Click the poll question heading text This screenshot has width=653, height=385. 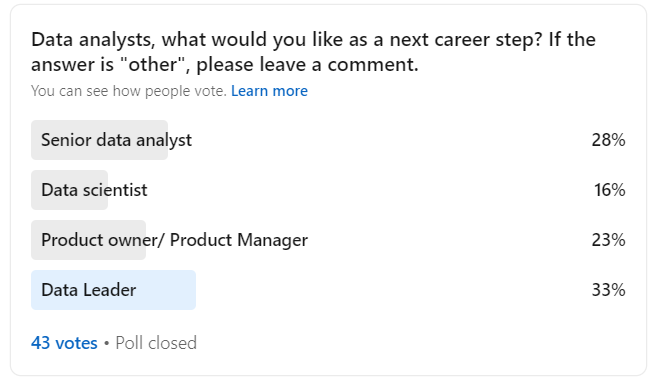click(x=313, y=52)
